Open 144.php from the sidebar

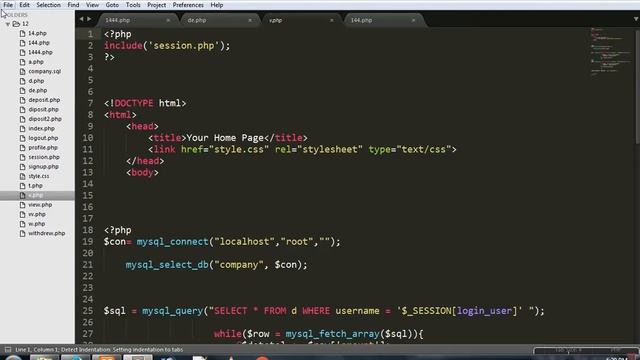click(39, 42)
